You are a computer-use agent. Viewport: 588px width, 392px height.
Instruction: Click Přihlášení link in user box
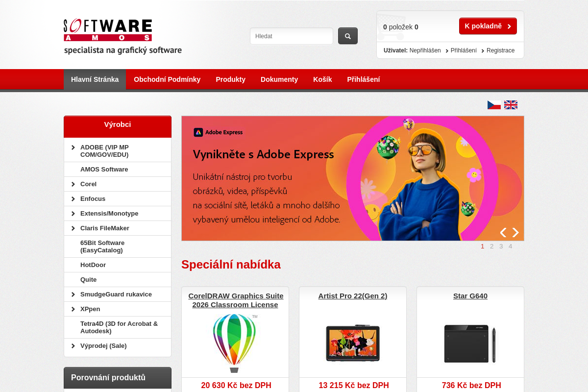tap(464, 50)
